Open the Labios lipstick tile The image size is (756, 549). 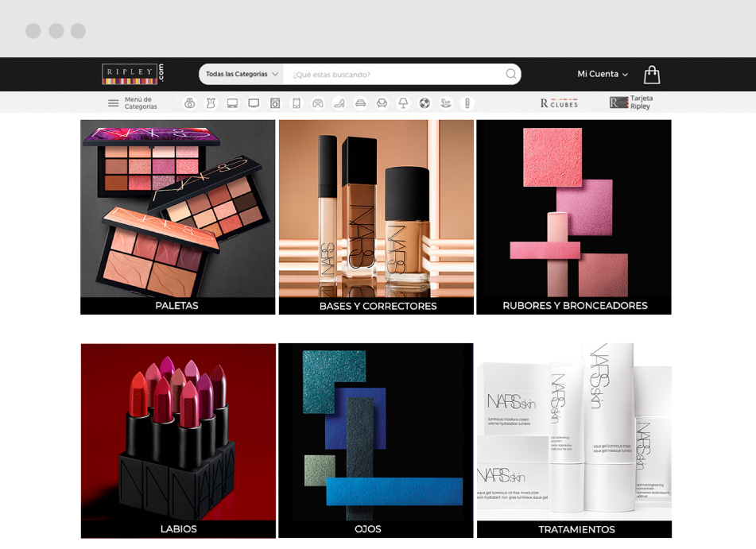pyautogui.click(x=178, y=440)
